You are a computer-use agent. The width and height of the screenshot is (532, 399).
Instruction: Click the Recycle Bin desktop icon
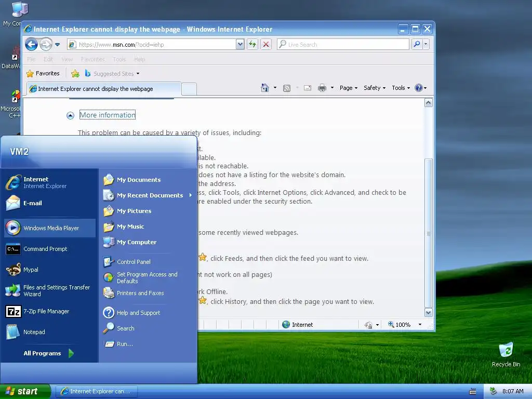[506, 354]
